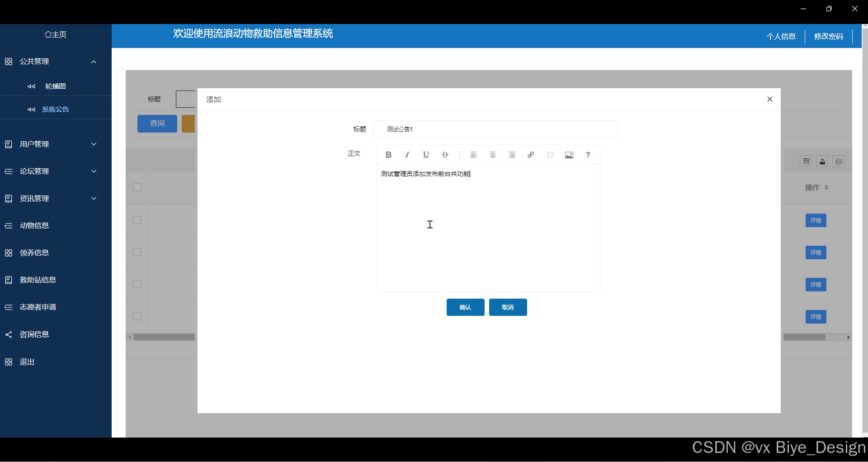
Task: Apply underline formatting in the editor
Action: [x=426, y=155]
